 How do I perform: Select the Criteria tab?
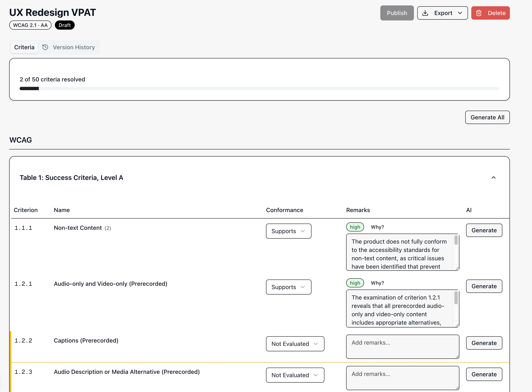pos(24,47)
